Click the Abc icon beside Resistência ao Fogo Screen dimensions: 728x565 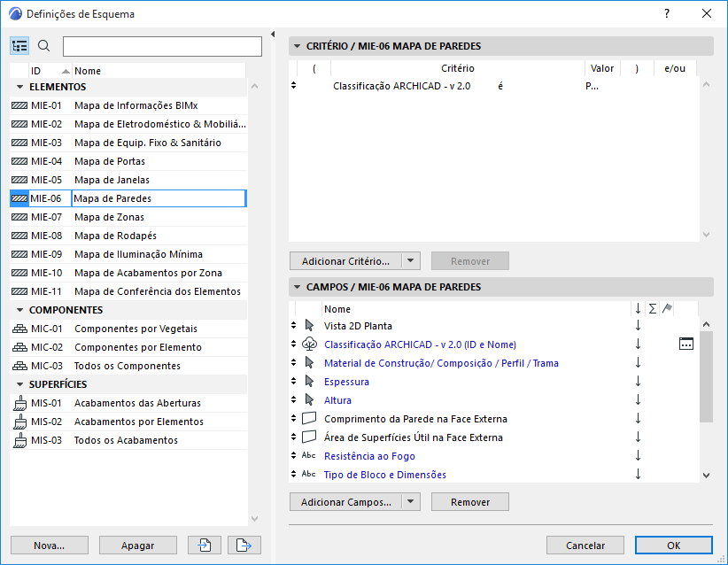309,455
